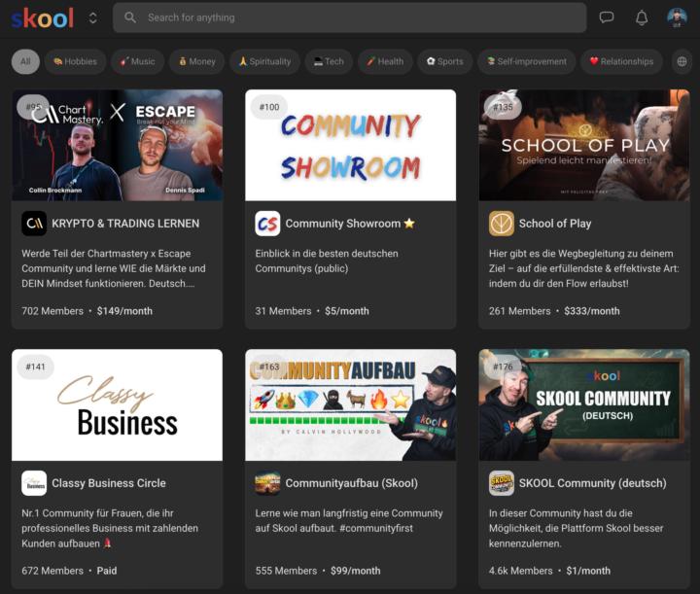Click the #176 rank badge
The image size is (700, 594).
(503, 367)
